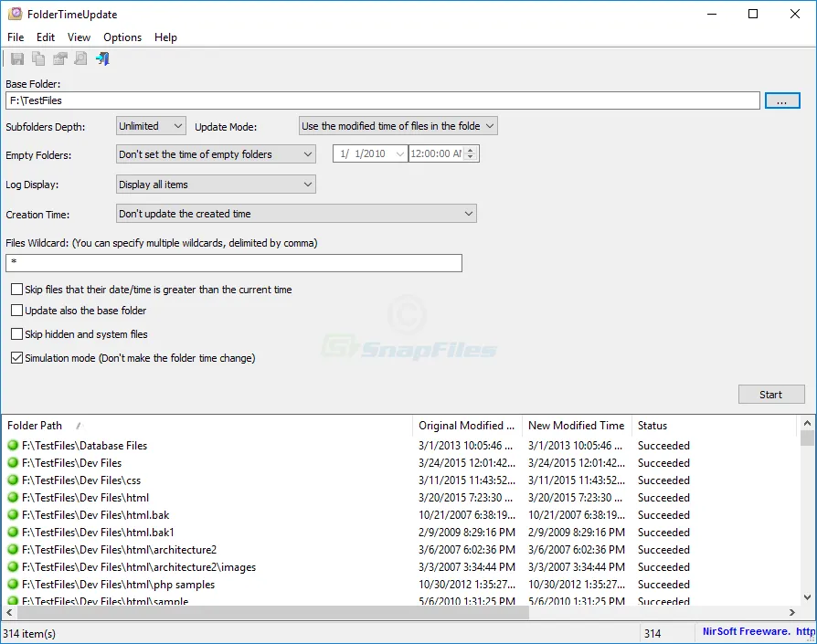Click inside the Files Wildcard text field

coord(233,263)
